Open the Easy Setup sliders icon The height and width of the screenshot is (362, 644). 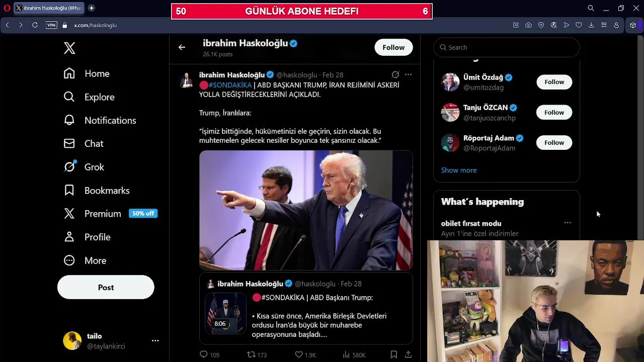(x=604, y=25)
